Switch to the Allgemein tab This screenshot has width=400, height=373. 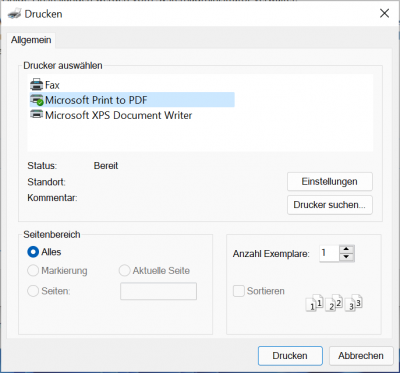click(x=31, y=40)
